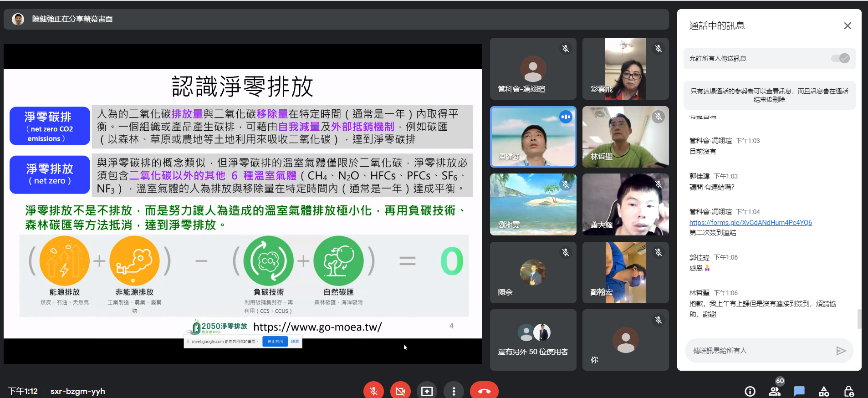Toggle the microphone mute button
The width and height of the screenshot is (868, 398).
[x=373, y=391]
